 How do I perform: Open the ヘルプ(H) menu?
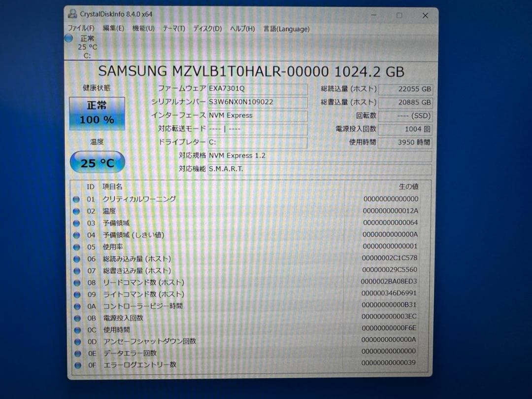tap(240, 29)
